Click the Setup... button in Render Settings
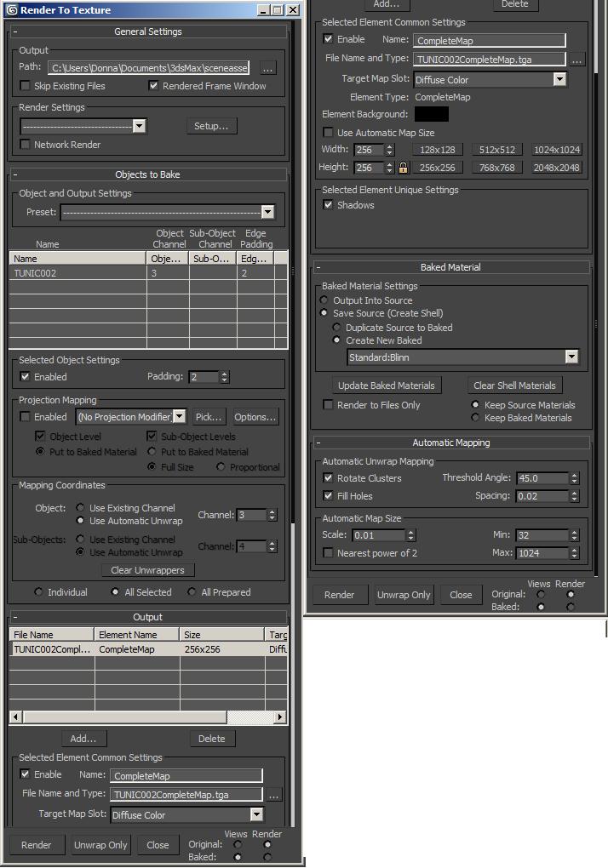 (211, 126)
